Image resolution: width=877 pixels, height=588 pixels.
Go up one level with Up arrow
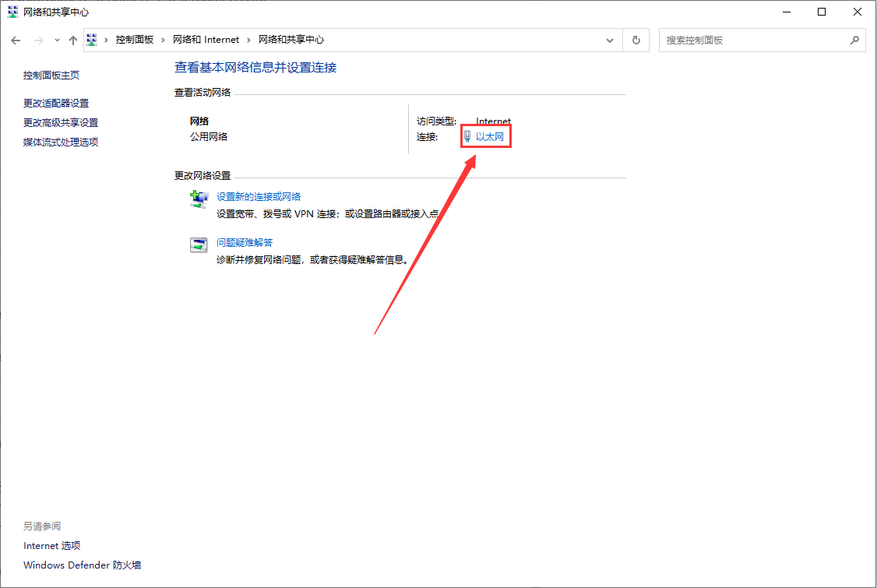coord(73,40)
